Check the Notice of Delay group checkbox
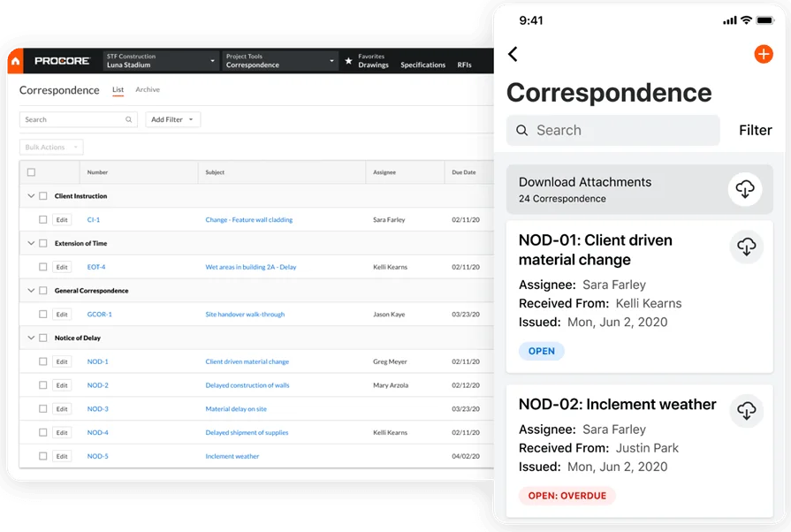 pyautogui.click(x=43, y=338)
